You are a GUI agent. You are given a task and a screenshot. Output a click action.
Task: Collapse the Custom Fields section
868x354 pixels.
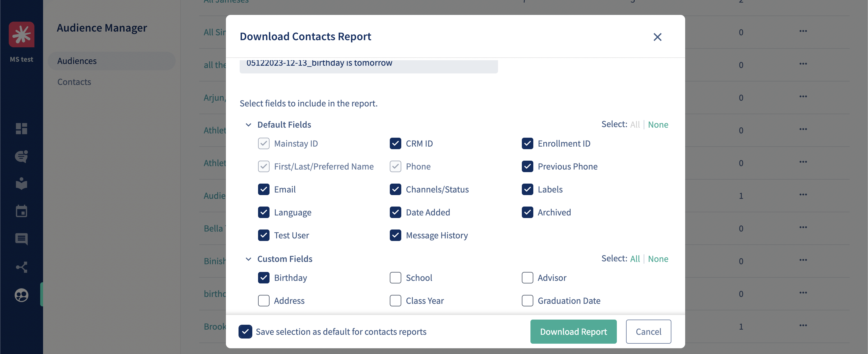pos(248,259)
